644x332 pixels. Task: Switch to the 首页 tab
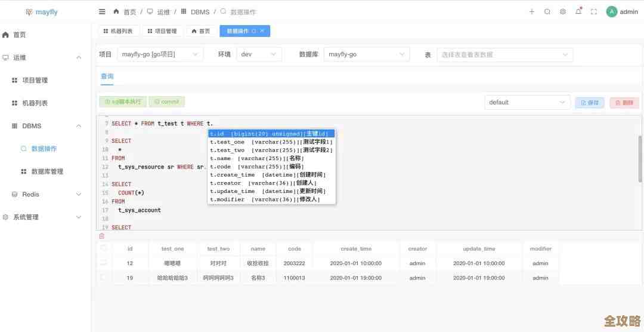(201, 31)
